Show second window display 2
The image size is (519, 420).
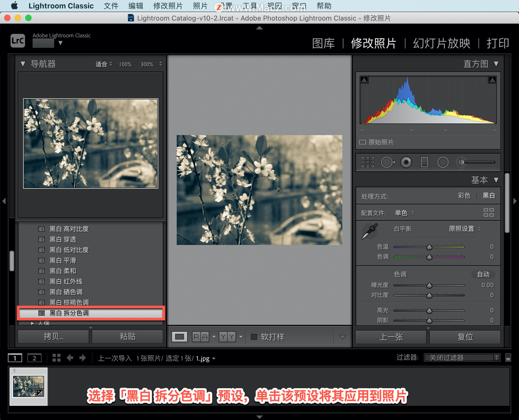pos(34,358)
